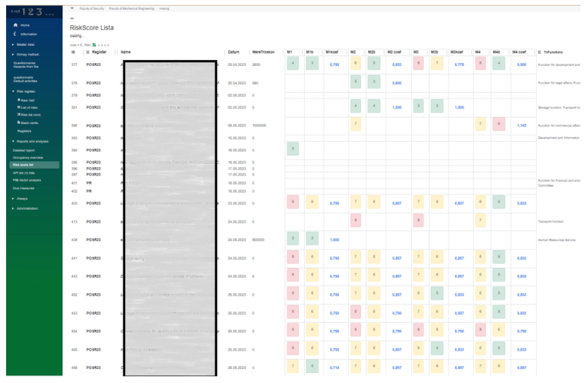Open questionnaire Default activities item
The image size is (588, 383).
pos(25,79)
